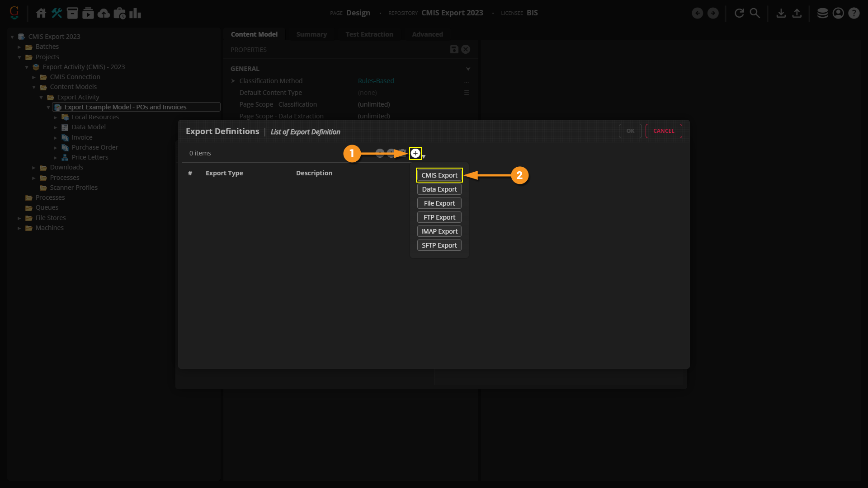Viewport: 868px width, 488px height.
Task: Open the user account profile icon
Action: point(838,13)
